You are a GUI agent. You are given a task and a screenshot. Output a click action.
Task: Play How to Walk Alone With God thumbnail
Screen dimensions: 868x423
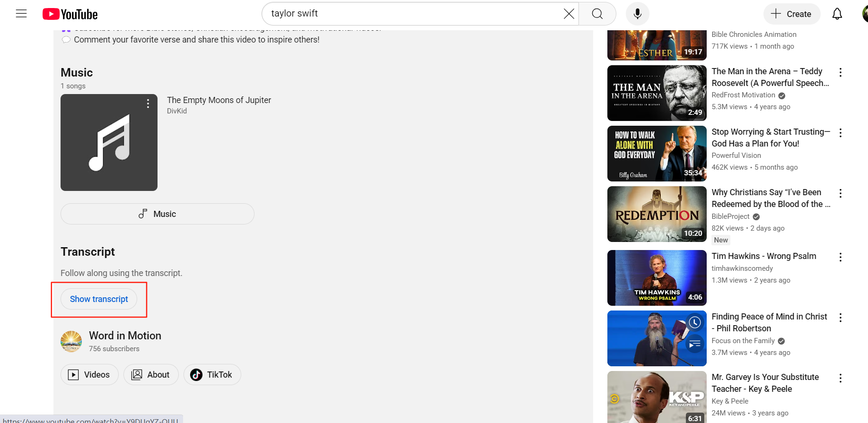[x=657, y=154]
